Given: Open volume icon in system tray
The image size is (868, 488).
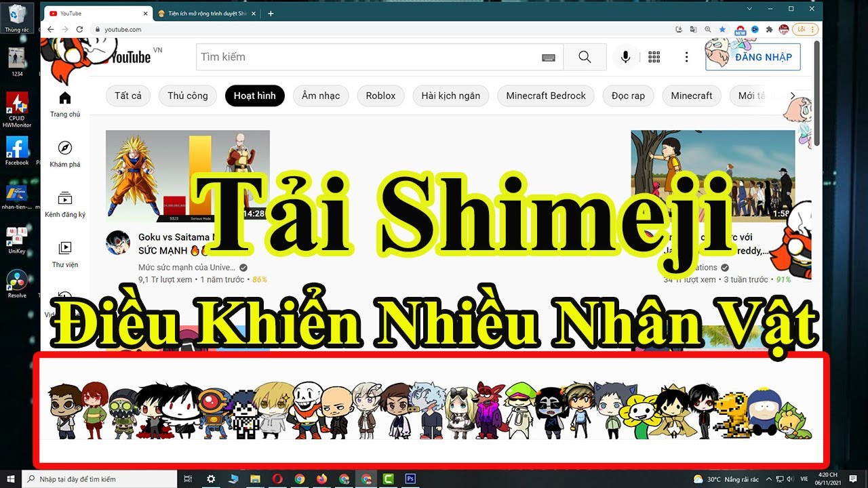Looking at the screenshot, I should (x=790, y=479).
